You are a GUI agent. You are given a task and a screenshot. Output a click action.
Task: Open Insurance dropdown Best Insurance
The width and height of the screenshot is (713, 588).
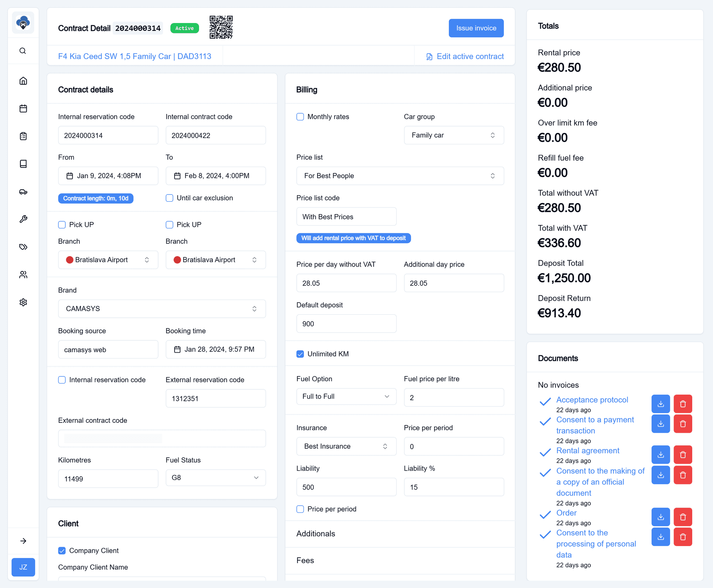(x=346, y=446)
